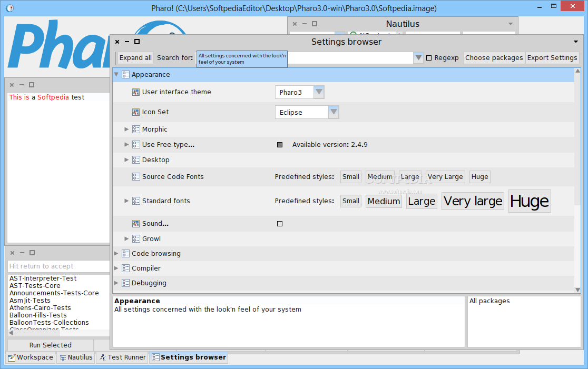Expand the Use Free type node
588x369 pixels.
point(126,145)
